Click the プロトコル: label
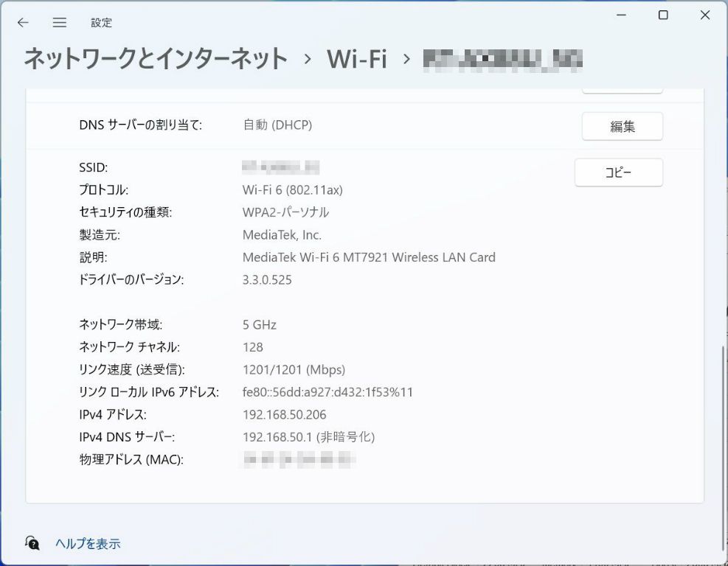 click(104, 190)
